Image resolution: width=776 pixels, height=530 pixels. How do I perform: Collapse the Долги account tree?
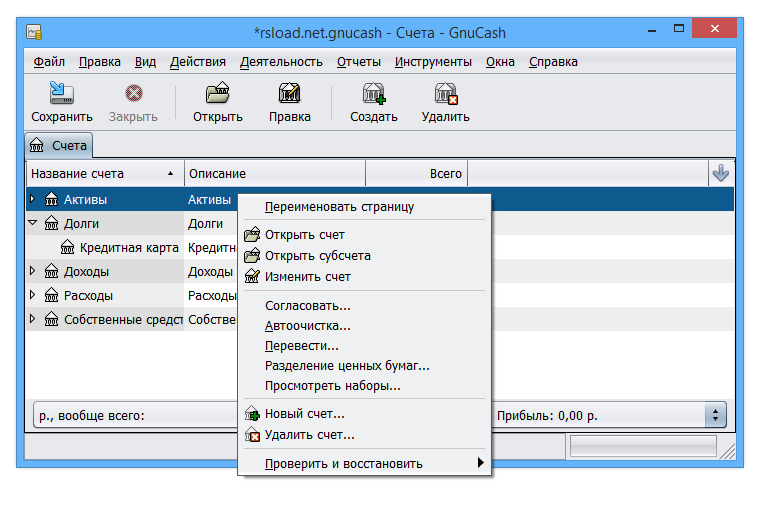[33, 223]
